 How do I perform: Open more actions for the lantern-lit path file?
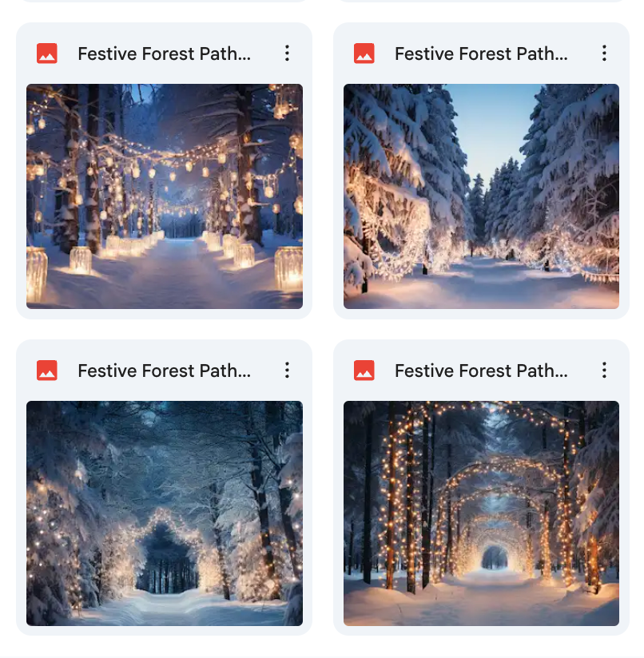point(287,54)
